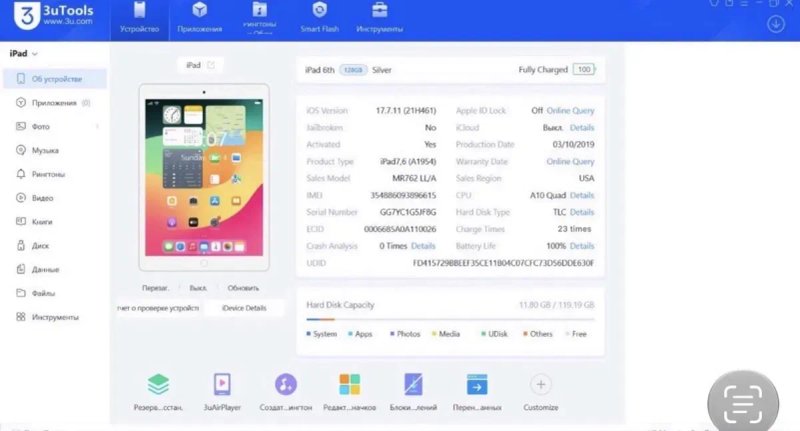Open the data transfer tool icon
Screen dimensions: 800x431
tap(477, 385)
